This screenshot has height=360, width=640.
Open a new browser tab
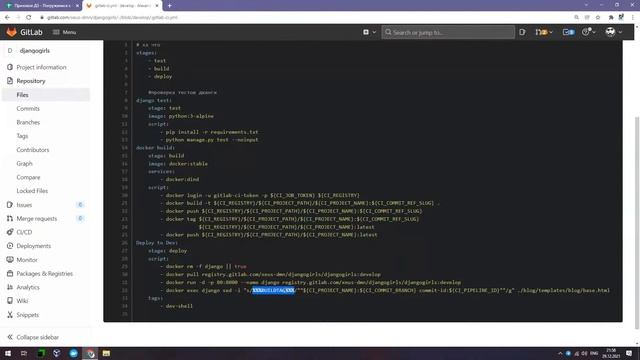coord(169,6)
